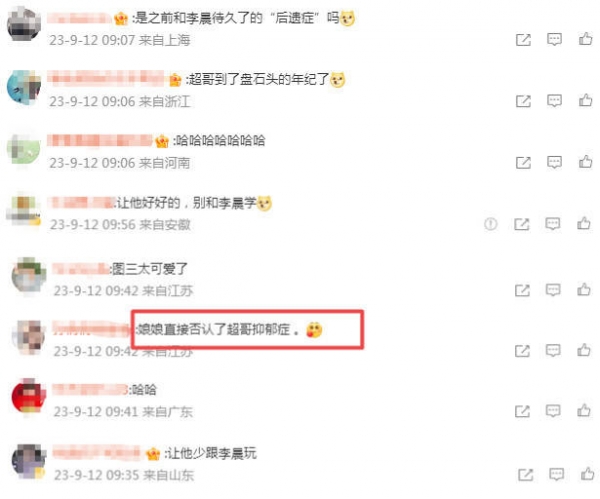The height and width of the screenshot is (499, 600).
Task: Repost the 图三太可爱了 comment
Action: pos(522,290)
